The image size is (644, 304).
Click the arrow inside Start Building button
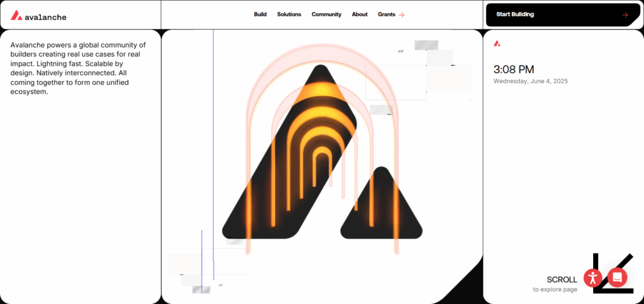point(625,14)
